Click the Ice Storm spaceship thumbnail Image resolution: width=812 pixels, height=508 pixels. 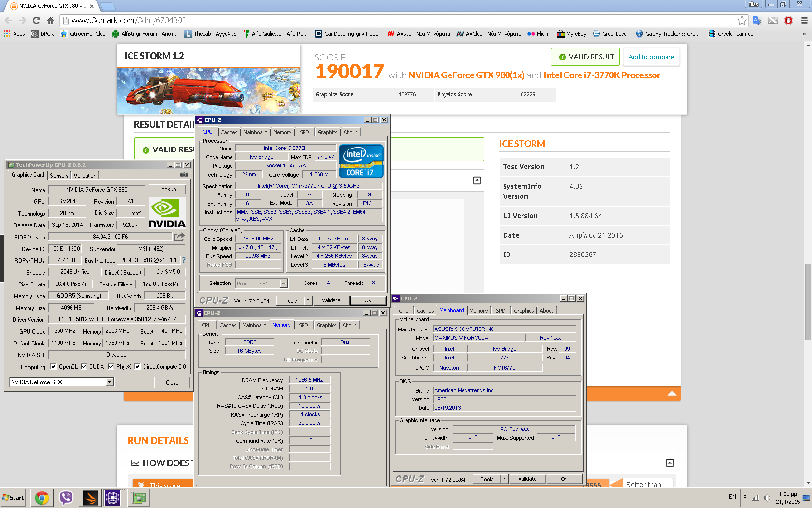click(209, 90)
